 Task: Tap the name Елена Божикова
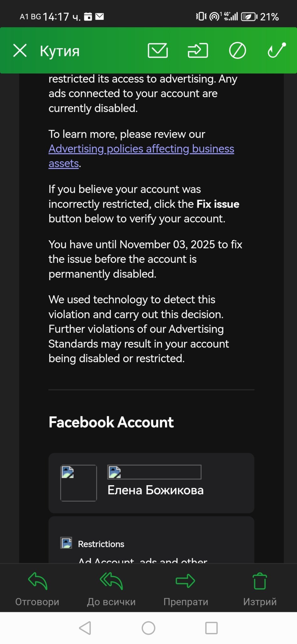[156, 490]
